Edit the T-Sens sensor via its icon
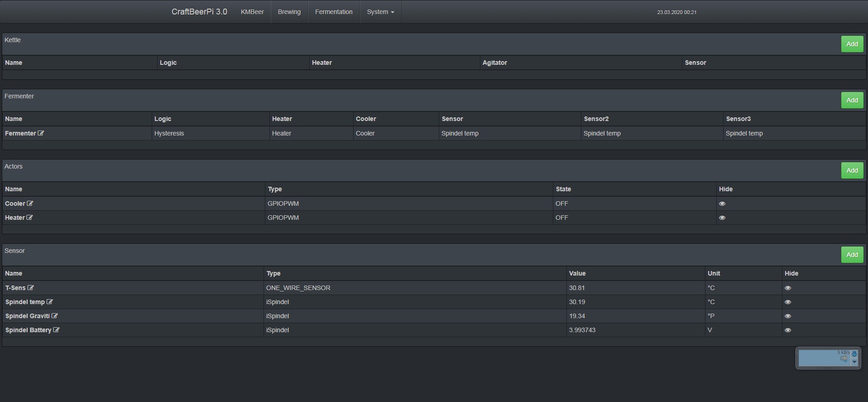This screenshot has height=402, width=868. (30, 288)
